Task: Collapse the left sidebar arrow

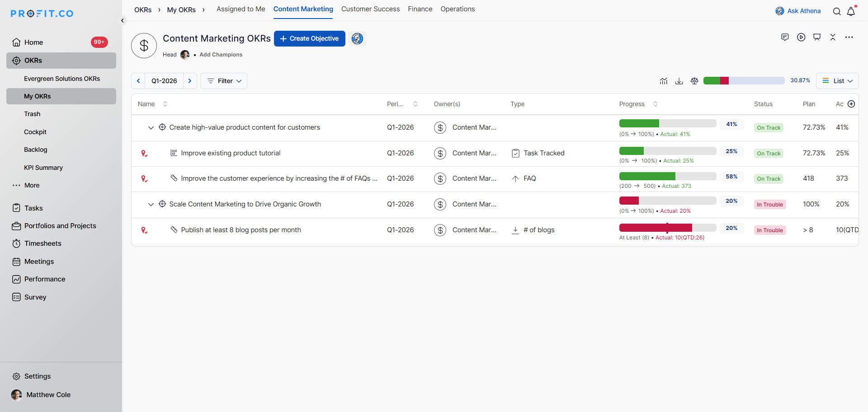Action: pos(123,20)
